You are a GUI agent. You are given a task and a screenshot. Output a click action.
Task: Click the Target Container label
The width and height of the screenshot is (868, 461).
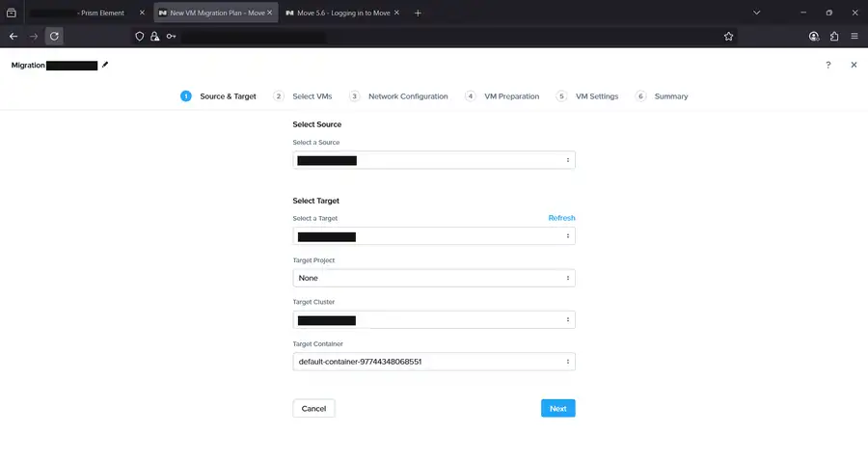pos(317,343)
